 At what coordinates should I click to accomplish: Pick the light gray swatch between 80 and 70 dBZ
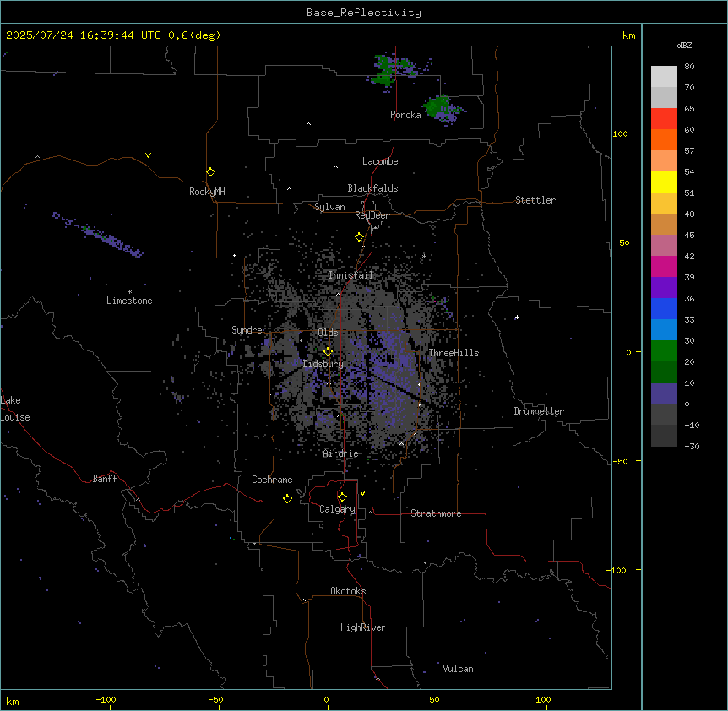(x=664, y=77)
